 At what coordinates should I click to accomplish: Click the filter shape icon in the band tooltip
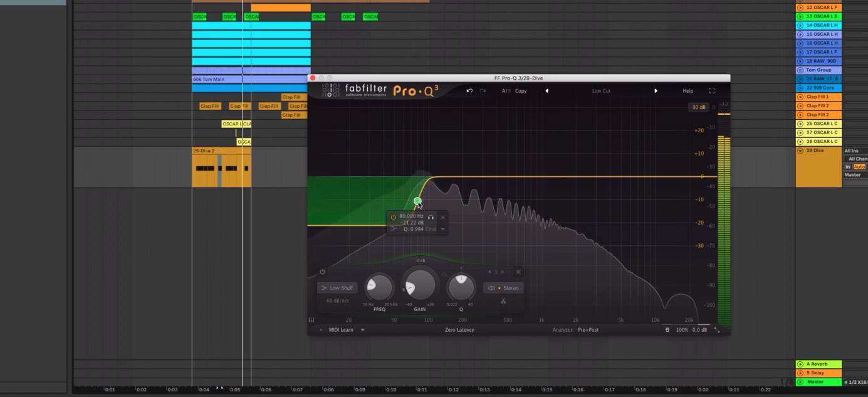394,229
